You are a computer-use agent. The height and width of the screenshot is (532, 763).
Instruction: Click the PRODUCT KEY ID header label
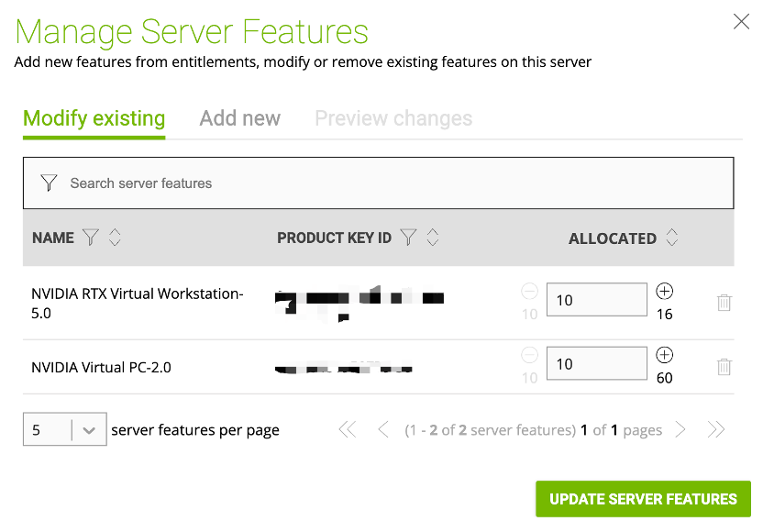pyautogui.click(x=335, y=238)
